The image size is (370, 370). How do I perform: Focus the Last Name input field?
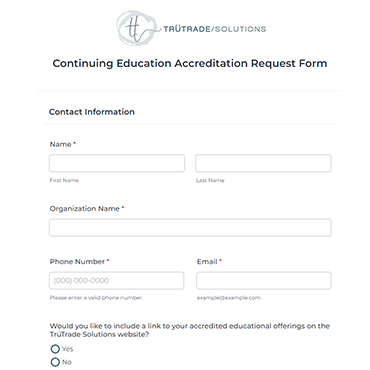263,163
